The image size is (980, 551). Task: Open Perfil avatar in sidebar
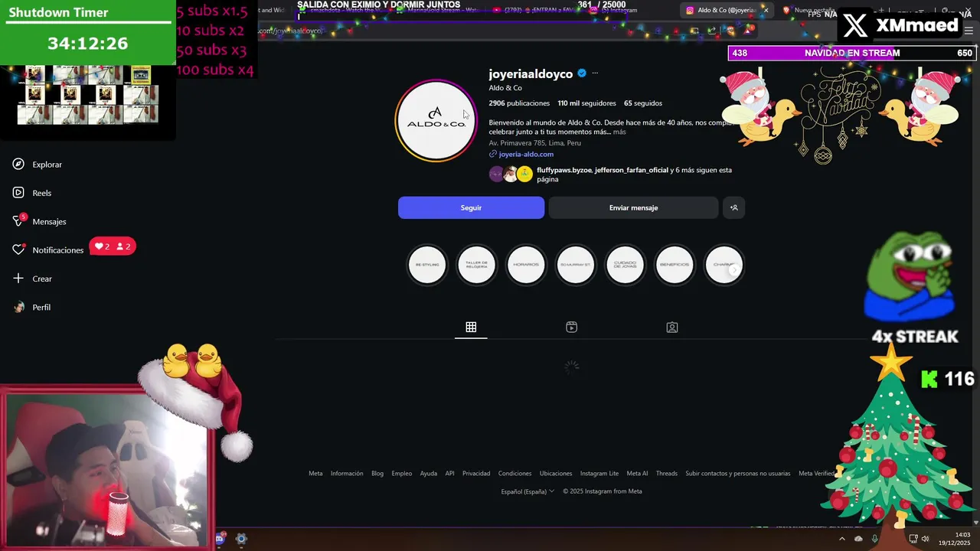(x=18, y=307)
